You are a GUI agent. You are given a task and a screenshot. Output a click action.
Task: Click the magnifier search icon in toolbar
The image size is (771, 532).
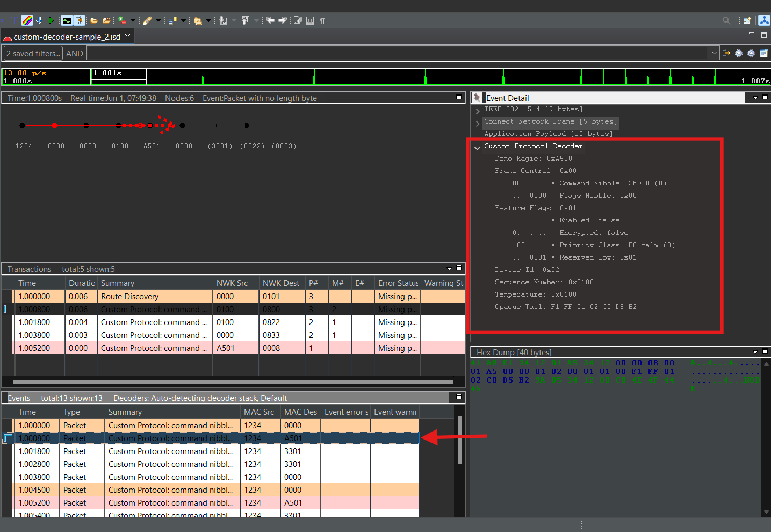click(x=726, y=20)
